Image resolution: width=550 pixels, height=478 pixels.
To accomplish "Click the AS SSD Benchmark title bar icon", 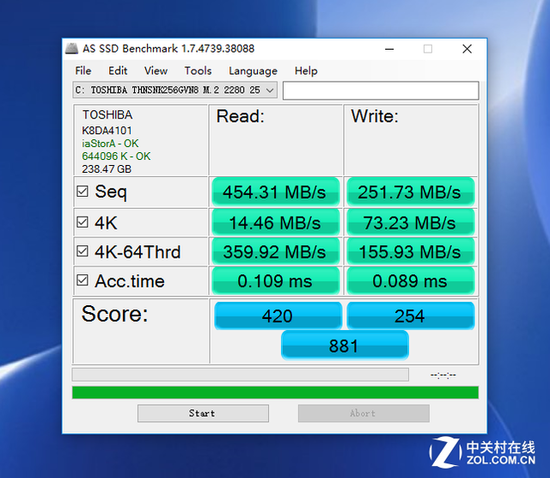I will click(x=72, y=48).
